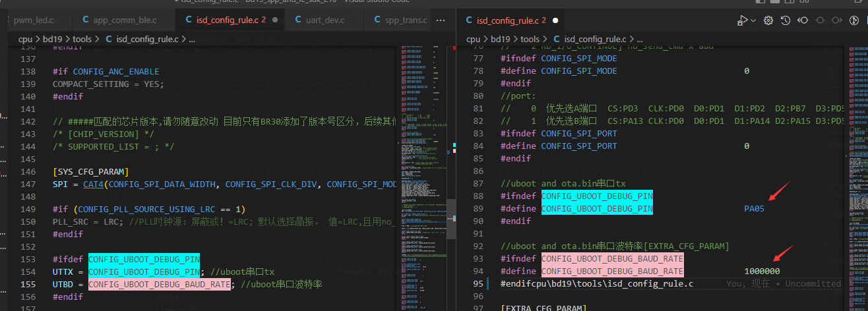Click line number 155 in left gutter
This screenshot has width=868, height=311.
(27, 284)
